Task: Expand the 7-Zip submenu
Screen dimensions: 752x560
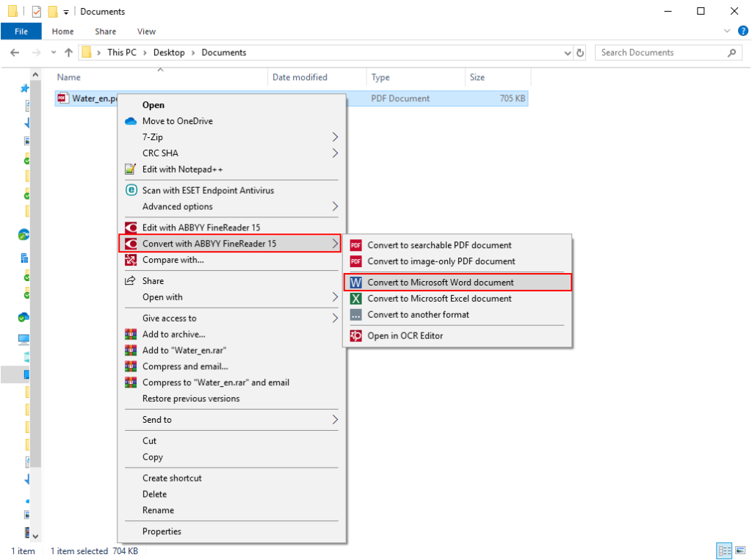Action: point(335,137)
